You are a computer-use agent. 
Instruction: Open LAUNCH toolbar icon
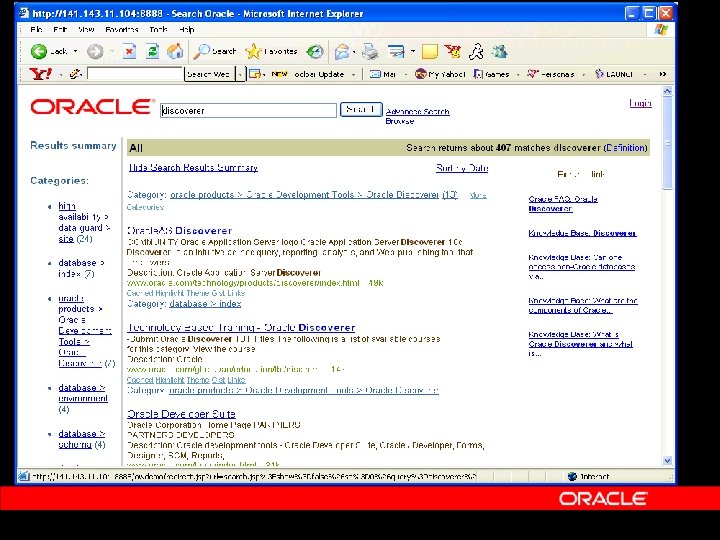[x=613, y=74]
